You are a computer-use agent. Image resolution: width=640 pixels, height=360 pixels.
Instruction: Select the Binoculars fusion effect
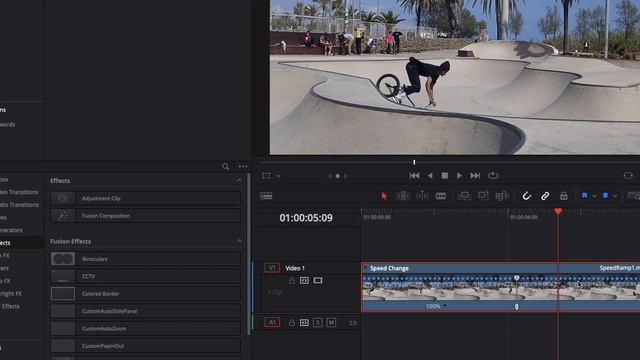point(146,259)
